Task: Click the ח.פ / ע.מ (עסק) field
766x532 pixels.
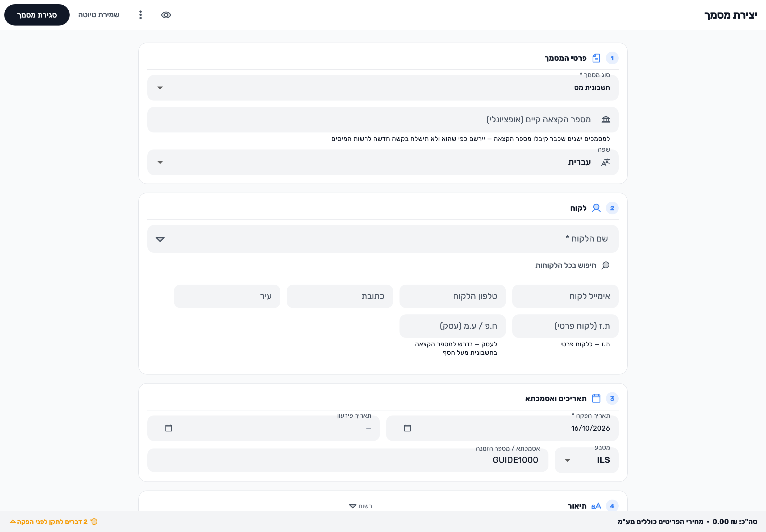Action: pos(452,326)
